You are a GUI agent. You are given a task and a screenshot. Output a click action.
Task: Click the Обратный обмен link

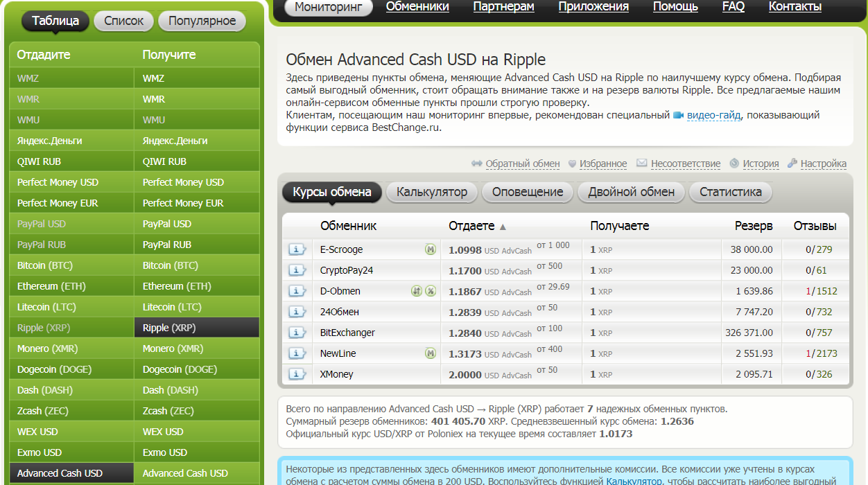tap(523, 164)
